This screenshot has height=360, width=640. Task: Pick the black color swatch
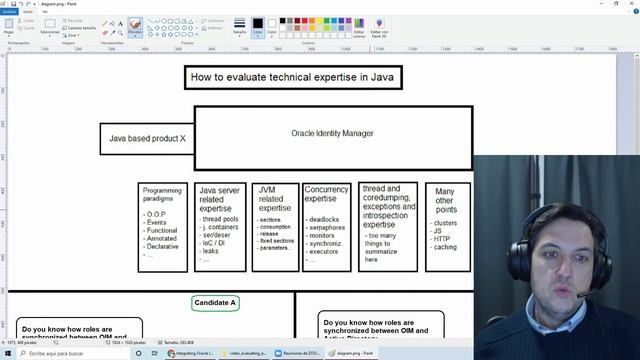(282, 20)
